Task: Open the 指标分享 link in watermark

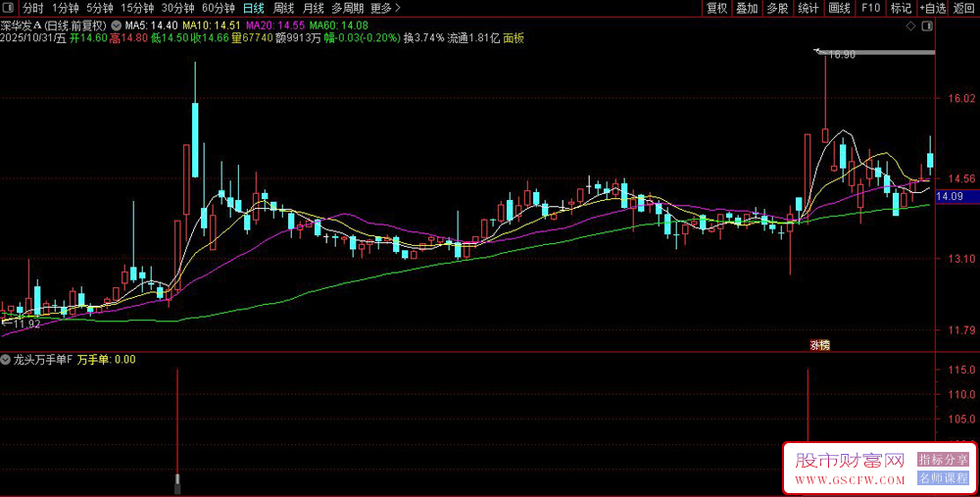Action: point(943,460)
